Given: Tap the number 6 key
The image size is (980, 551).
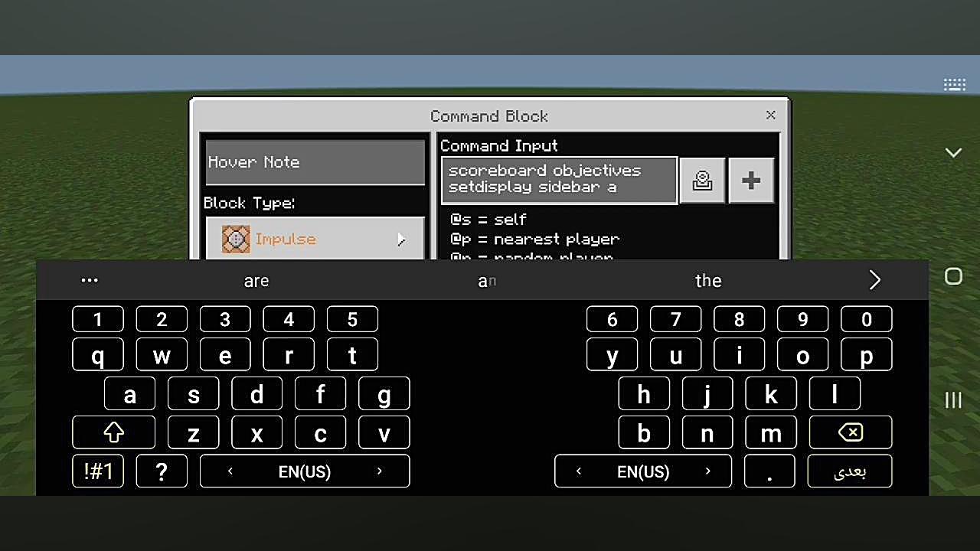Looking at the screenshot, I should [612, 319].
